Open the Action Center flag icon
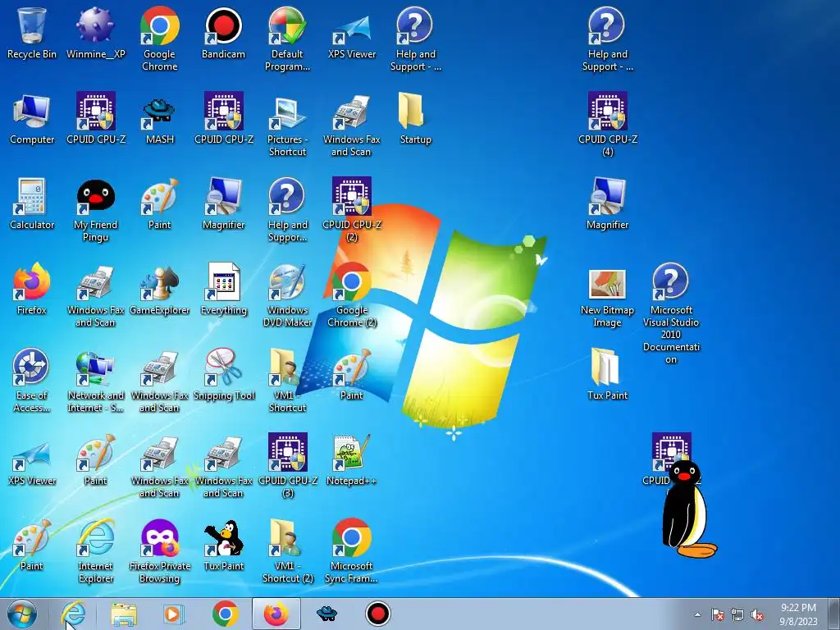The height and width of the screenshot is (630, 840). pyautogui.click(x=717, y=614)
